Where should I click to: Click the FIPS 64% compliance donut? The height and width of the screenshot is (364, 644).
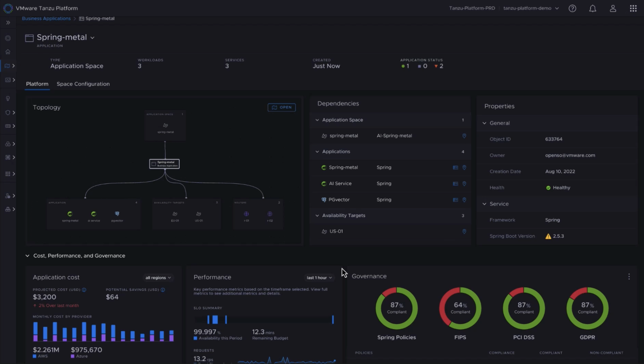(460, 308)
